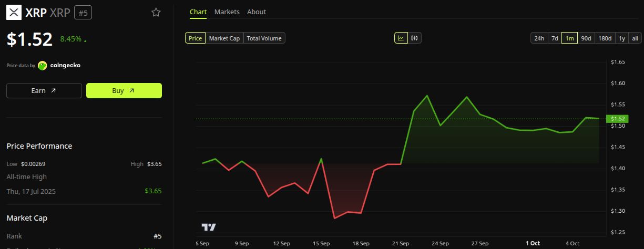Click the Price data by label
This screenshot has height=249, width=644.
(21, 66)
